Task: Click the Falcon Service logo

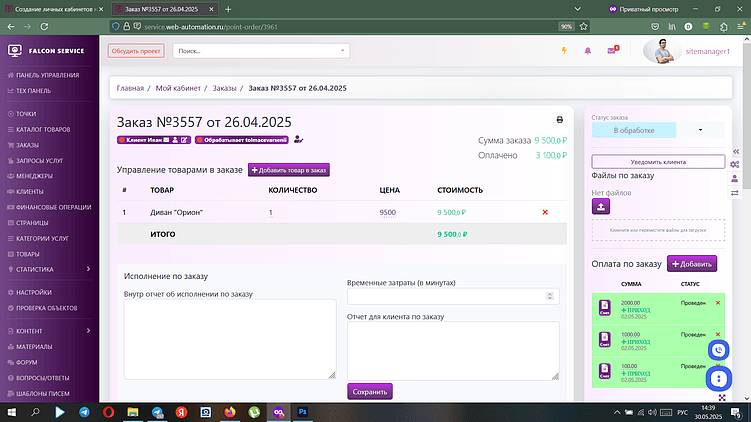Action: 46,51
